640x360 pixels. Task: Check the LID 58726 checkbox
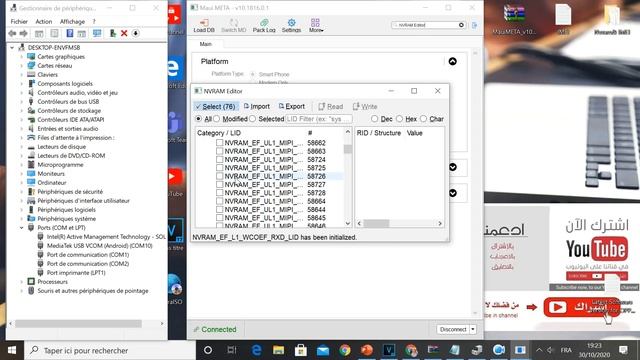[219, 176]
